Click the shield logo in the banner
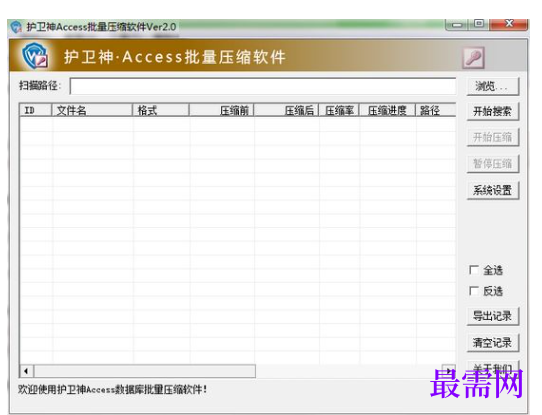 point(35,55)
